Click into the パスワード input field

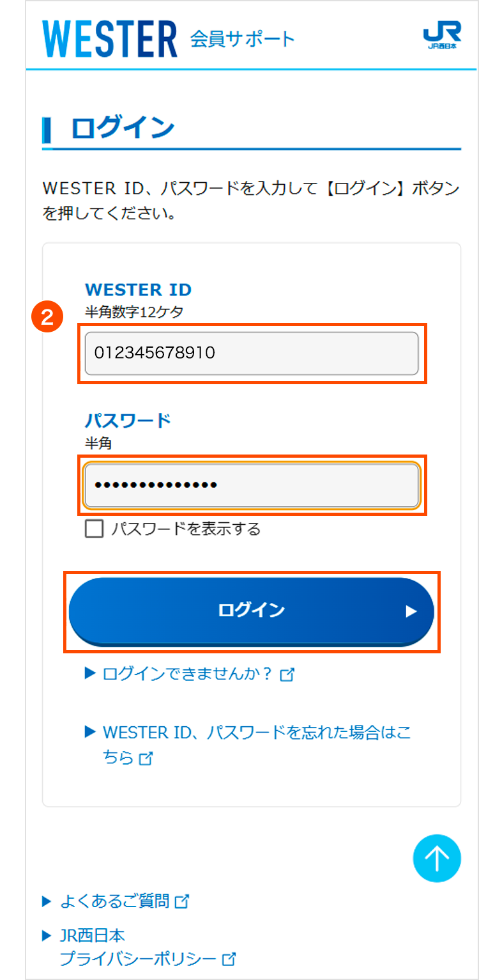[252, 485]
